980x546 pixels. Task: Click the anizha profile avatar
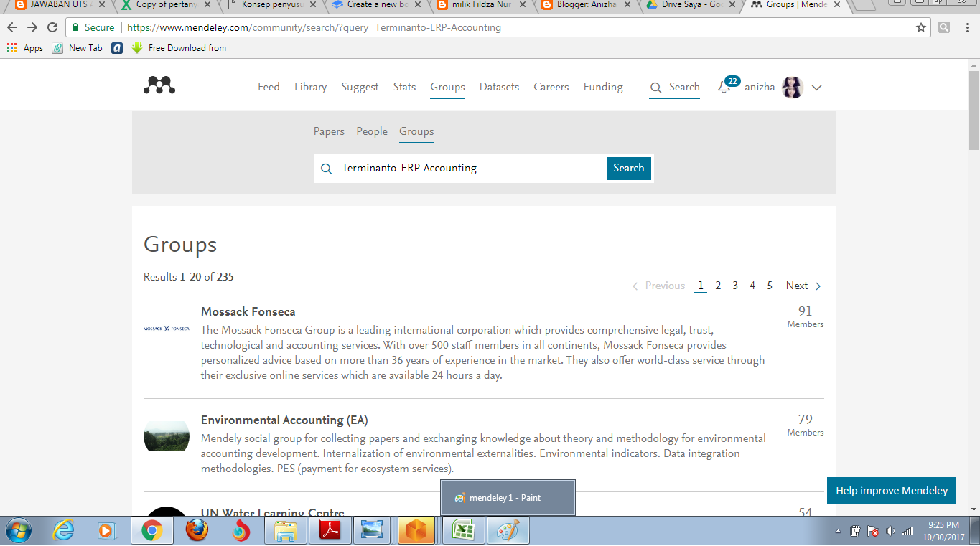(792, 87)
